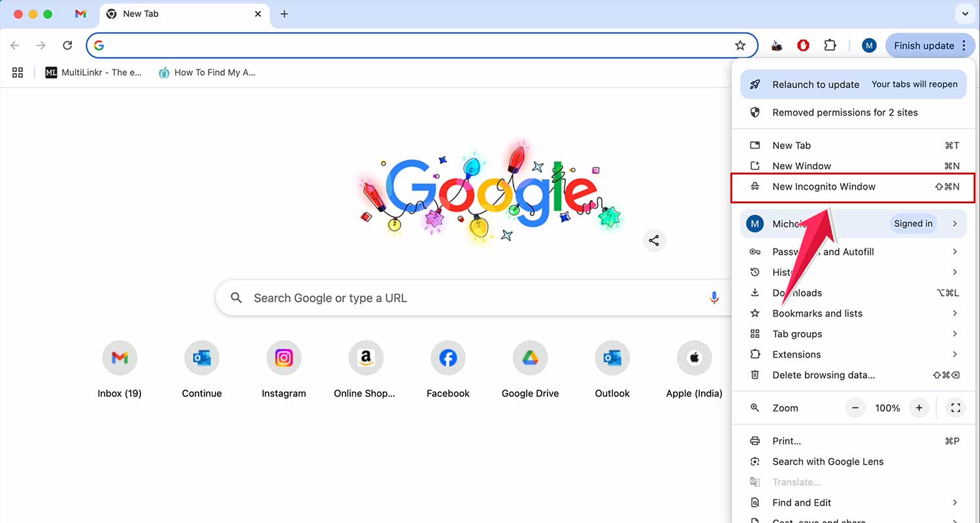Click Relaunch to update
This screenshot has width=980, height=523.
(815, 84)
